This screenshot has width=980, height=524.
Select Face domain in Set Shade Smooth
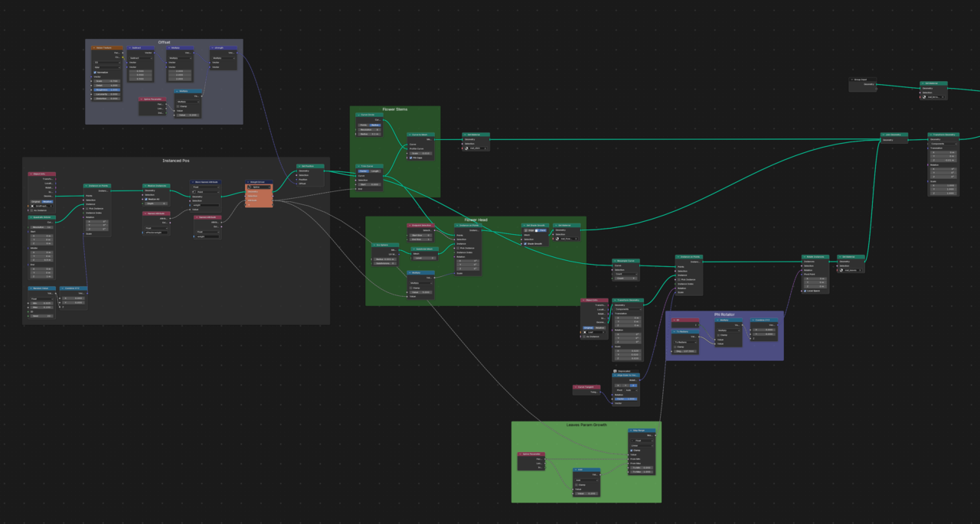coord(542,230)
